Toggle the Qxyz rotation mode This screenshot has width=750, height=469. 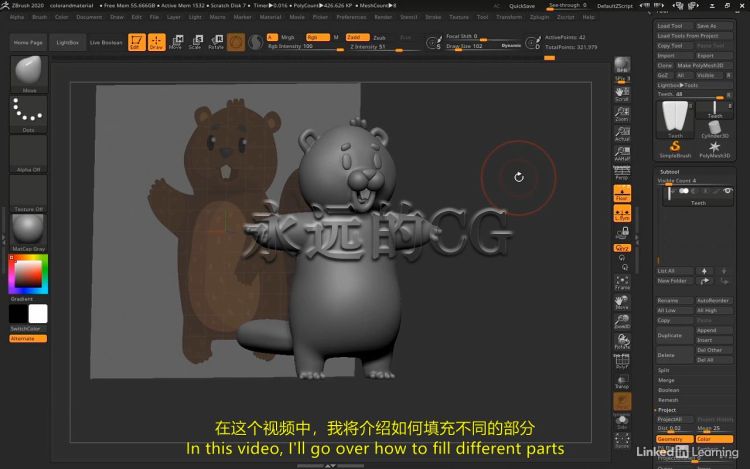[622, 248]
